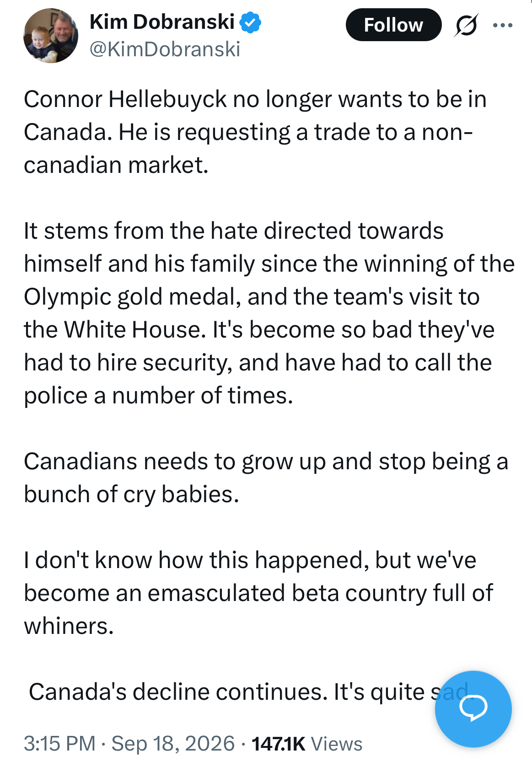Click the 3:15 PM timestamp
This screenshot has height=767, width=532.
click(x=60, y=743)
